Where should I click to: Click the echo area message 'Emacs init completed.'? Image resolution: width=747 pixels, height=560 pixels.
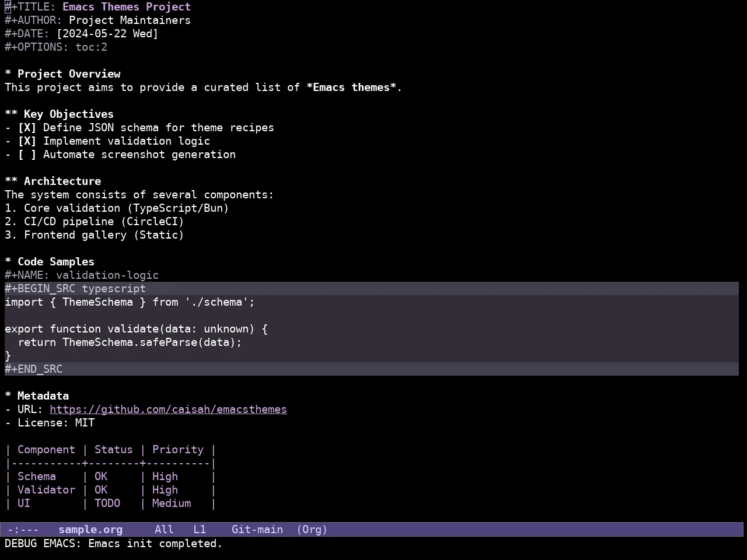[x=155, y=544]
